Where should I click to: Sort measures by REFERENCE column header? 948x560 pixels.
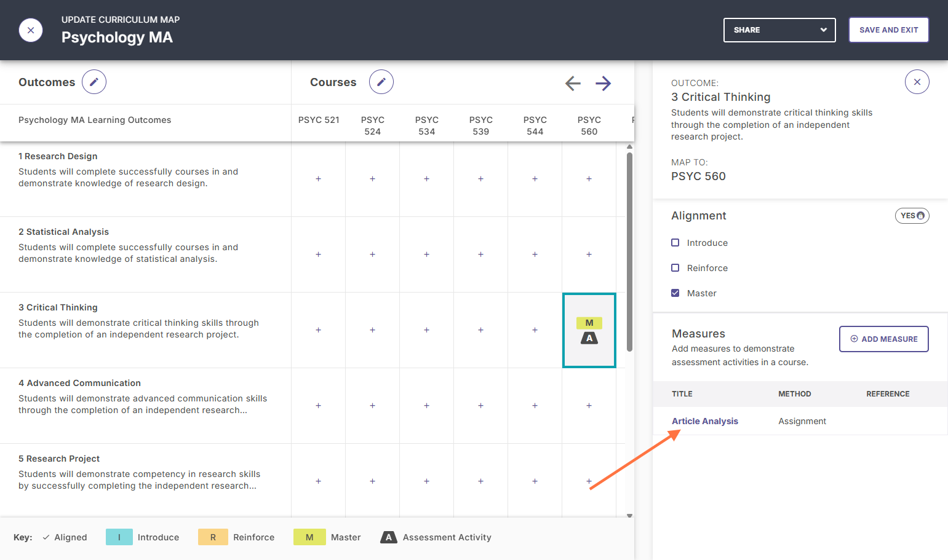click(x=888, y=394)
